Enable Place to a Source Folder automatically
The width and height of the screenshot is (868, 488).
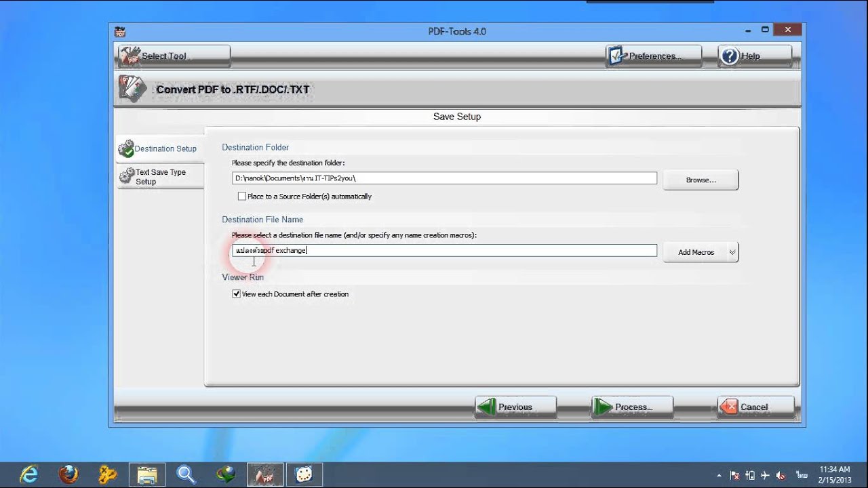coord(242,197)
